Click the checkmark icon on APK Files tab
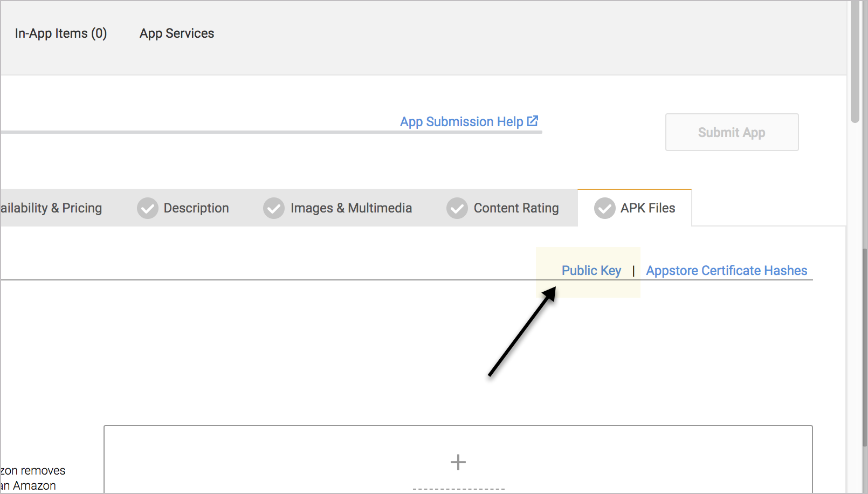This screenshot has width=868, height=494. 604,208
